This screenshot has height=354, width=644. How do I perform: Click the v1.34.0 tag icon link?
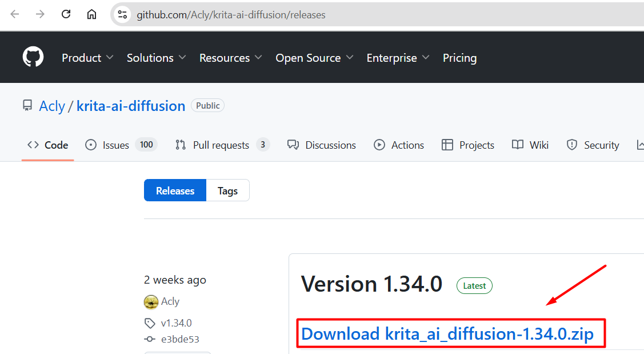pyautogui.click(x=150, y=323)
